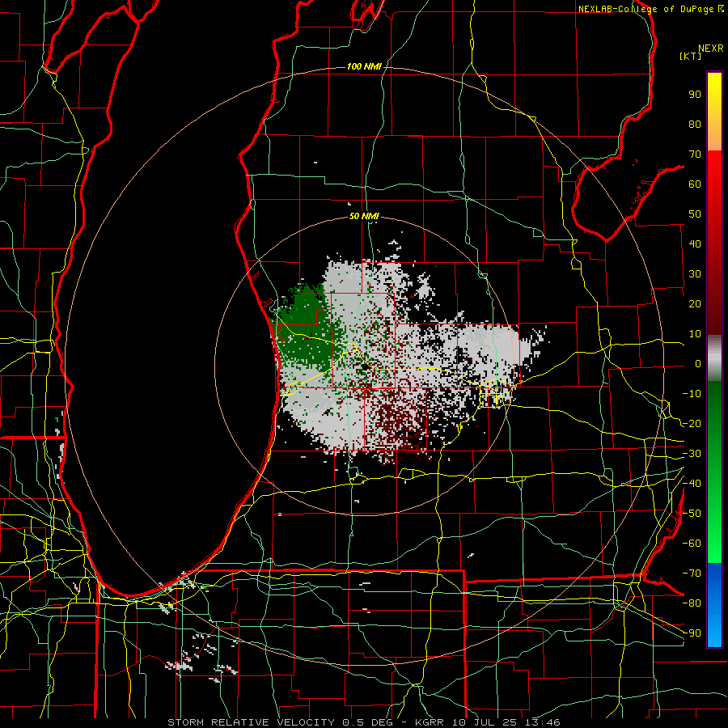Click the -90 scale value

692,633
